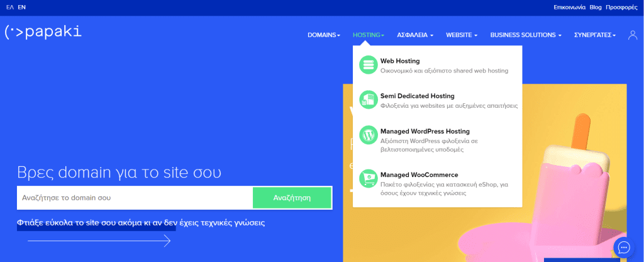Click the domain search input field
Viewport: 644px width, 262px height.
pos(135,198)
